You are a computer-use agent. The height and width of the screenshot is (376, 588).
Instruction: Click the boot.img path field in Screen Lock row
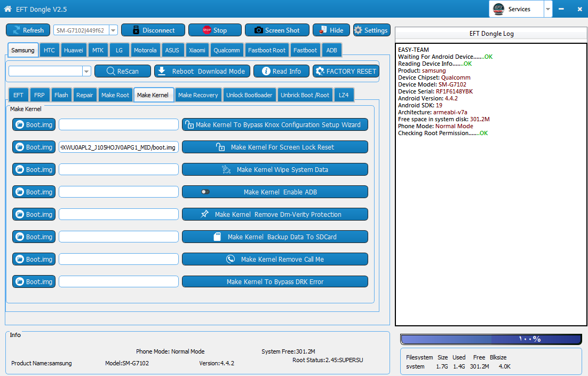pyautogui.click(x=118, y=147)
